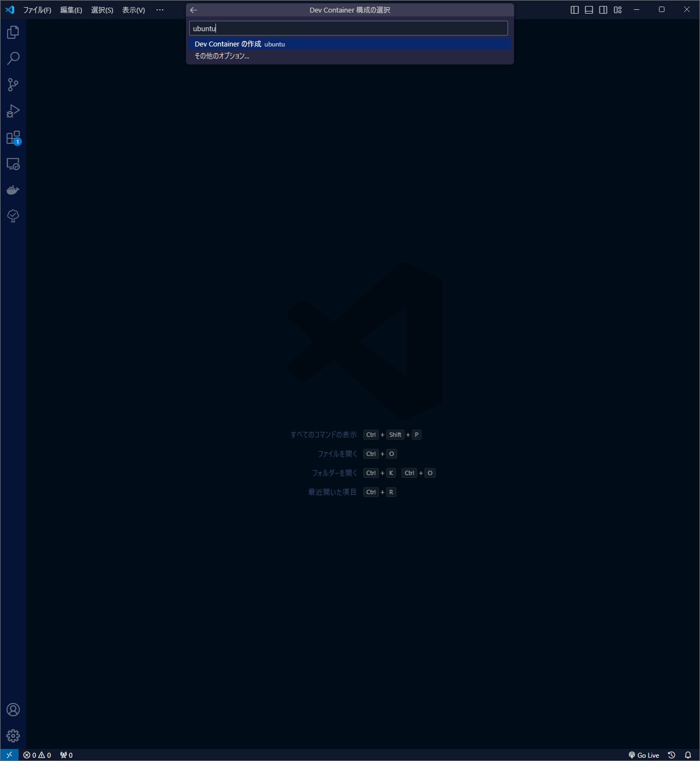Viewport: 700px width, 761px height.
Task: Toggle secondary side bar layout icon
Action: (603, 10)
